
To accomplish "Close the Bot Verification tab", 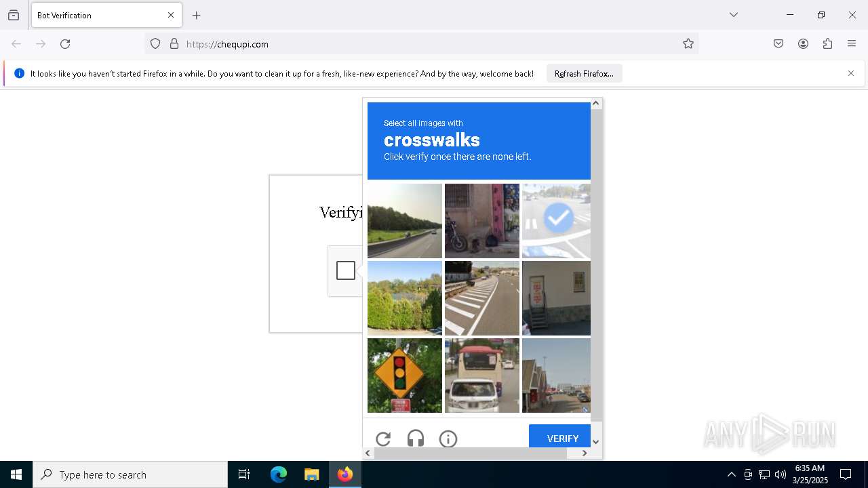I will point(171,15).
